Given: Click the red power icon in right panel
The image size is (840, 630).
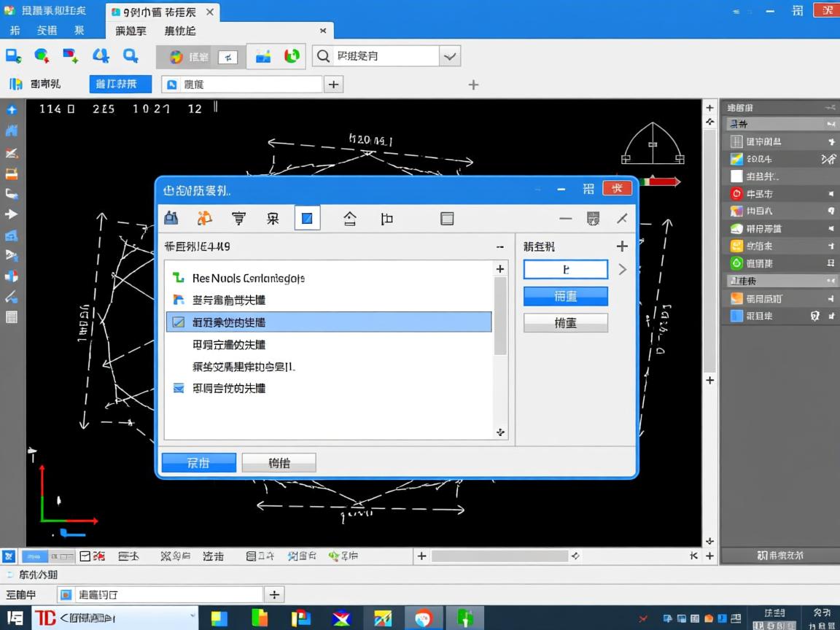Looking at the screenshot, I should coord(736,194).
